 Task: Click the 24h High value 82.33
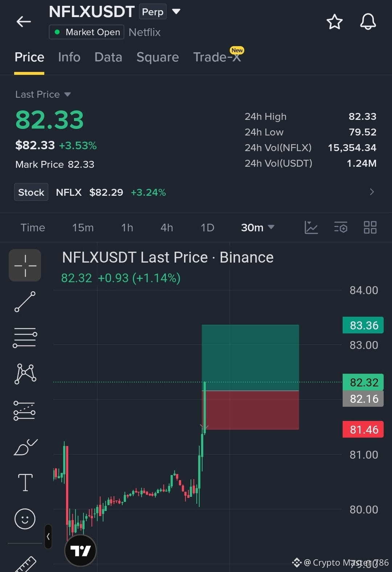click(x=362, y=117)
